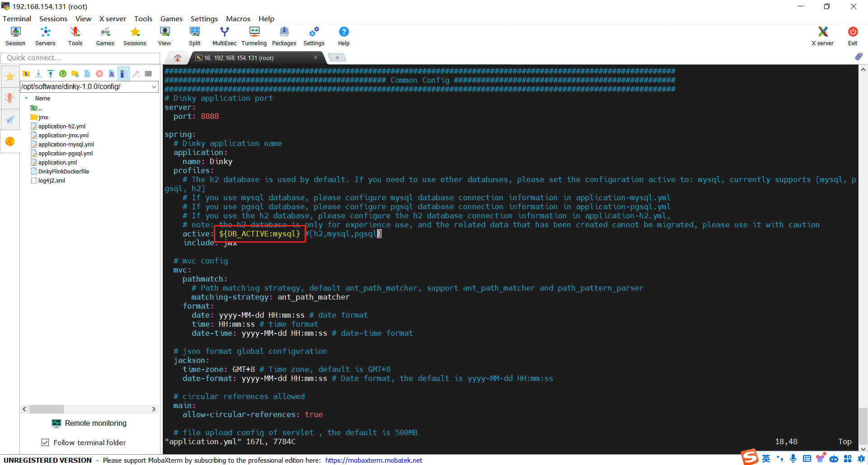868x465 pixels.
Task: Click the Help question mark icon
Action: pos(344,36)
